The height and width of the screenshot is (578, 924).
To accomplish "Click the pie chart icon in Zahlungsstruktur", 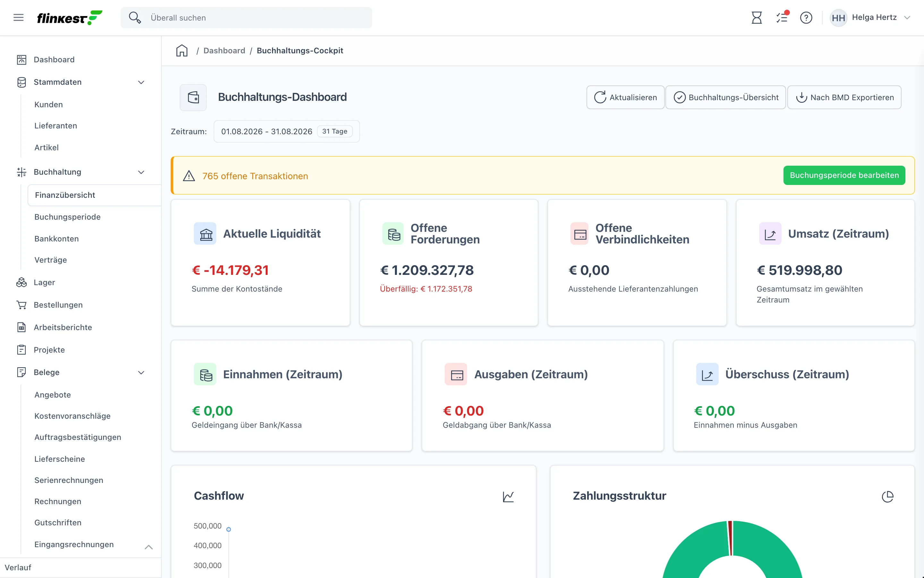I will point(888,496).
